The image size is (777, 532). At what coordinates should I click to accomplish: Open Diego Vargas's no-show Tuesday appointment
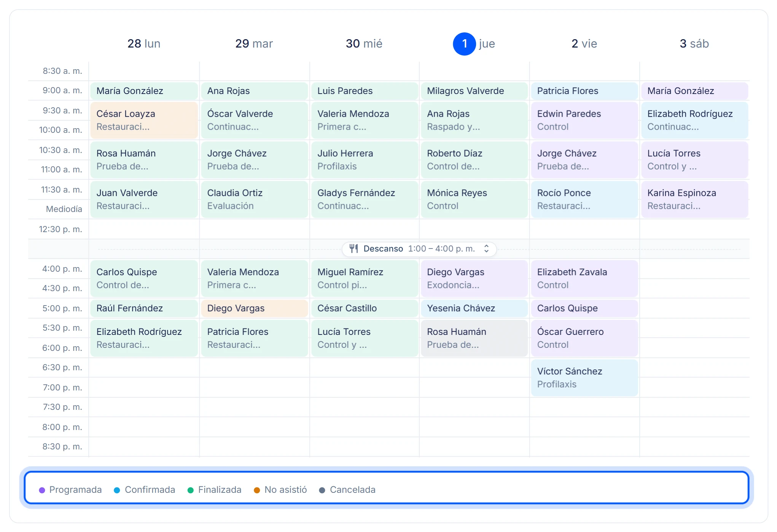click(254, 308)
